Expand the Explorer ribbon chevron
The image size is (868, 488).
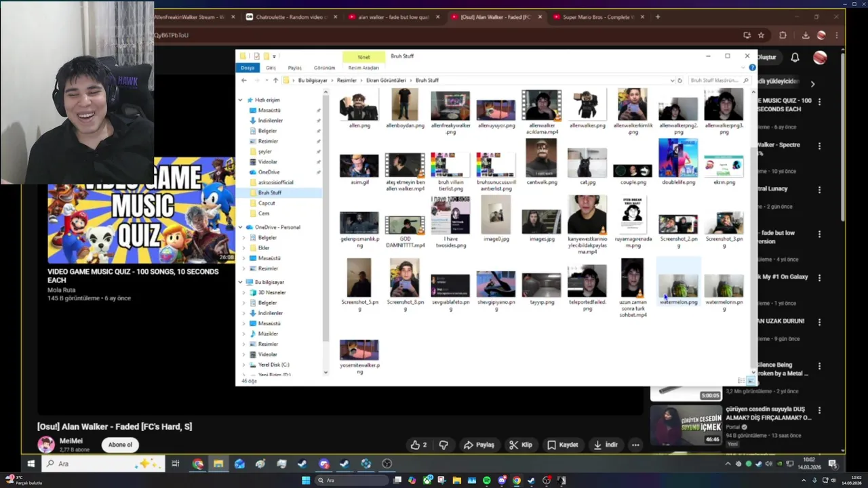[x=745, y=68]
